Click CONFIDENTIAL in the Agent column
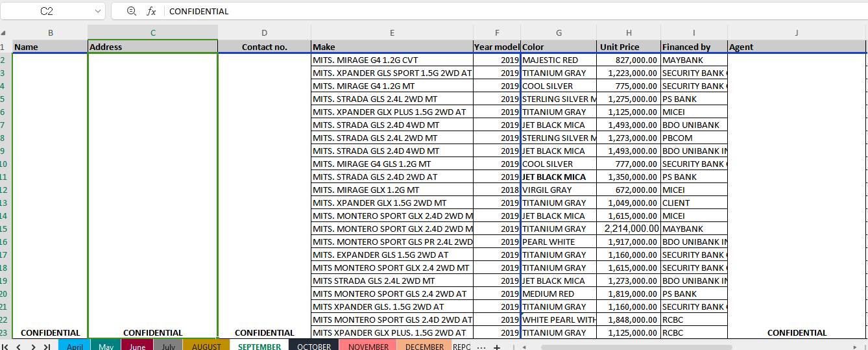Screen dimensions: 868x350 pos(797,332)
